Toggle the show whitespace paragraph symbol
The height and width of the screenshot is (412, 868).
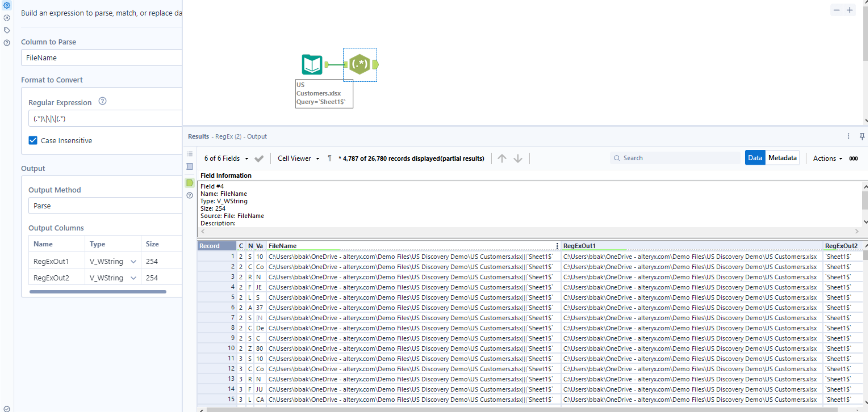330,158
